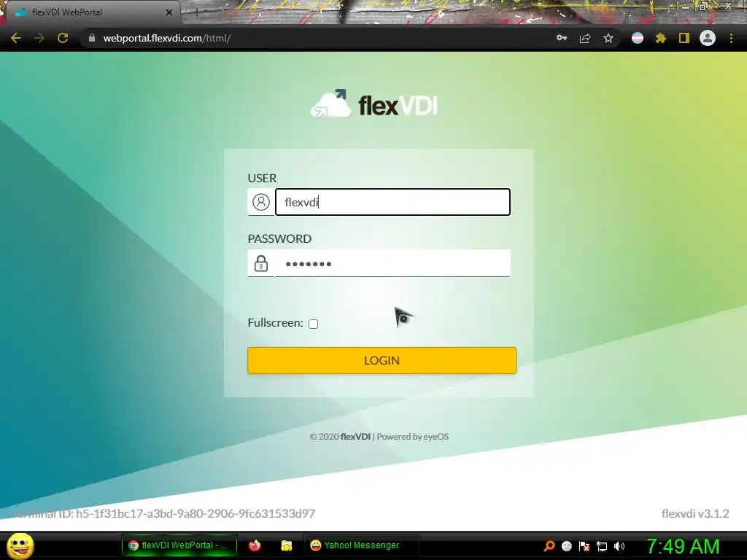Click the 7:49 AM clock
Image resolution: width=747 pixels, height=560 pixels.
coord(683,546)
